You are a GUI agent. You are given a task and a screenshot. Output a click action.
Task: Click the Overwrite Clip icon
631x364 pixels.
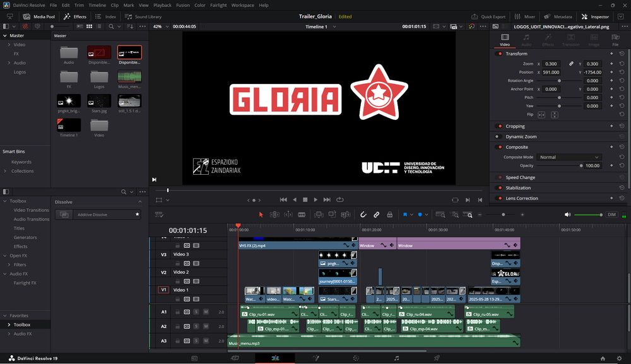coord(332,214)
